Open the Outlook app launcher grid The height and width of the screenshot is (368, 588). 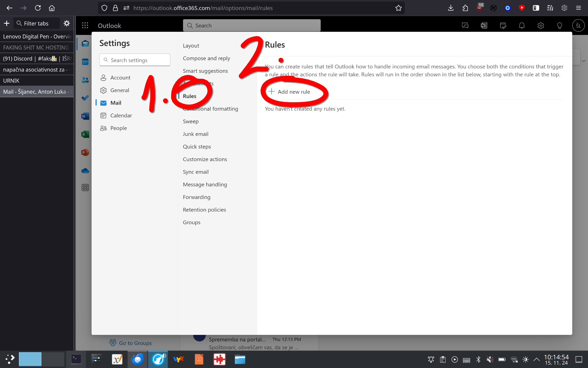(x=85, y=25)
